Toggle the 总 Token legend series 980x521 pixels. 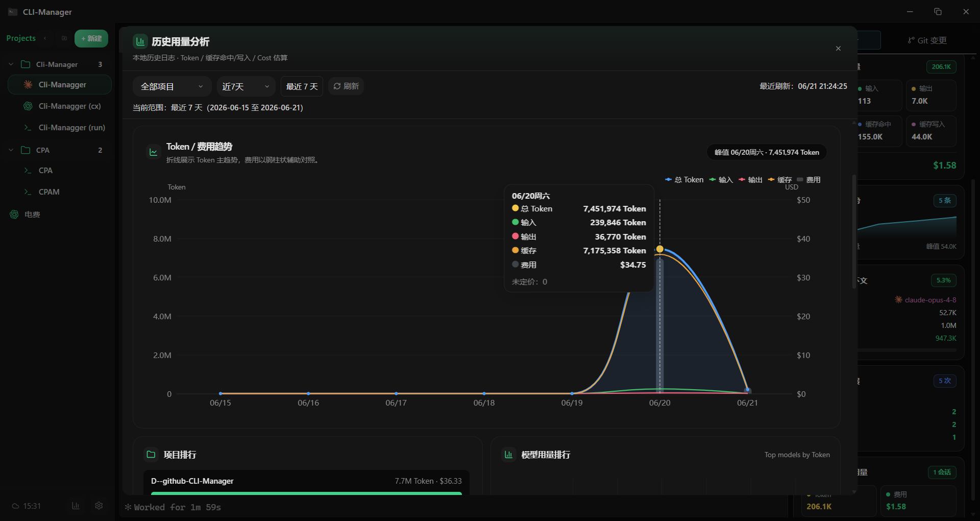(684, 180)
